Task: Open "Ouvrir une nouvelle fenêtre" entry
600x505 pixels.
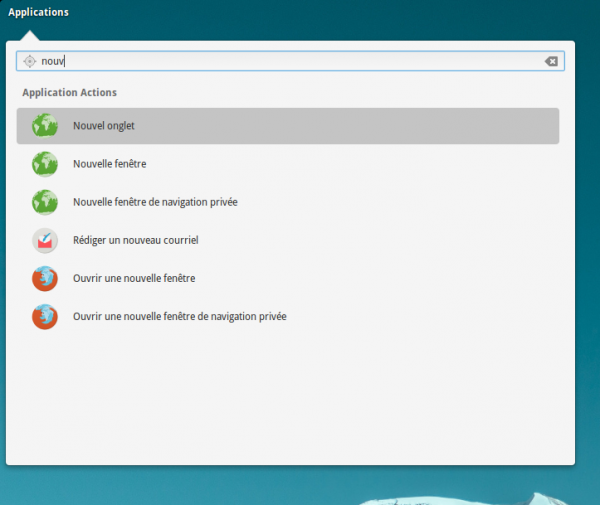Action: (288, 279)
